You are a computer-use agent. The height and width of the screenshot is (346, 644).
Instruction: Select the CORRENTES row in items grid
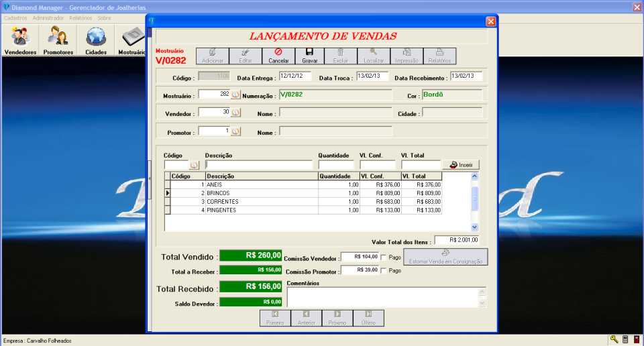pos(260,202)
